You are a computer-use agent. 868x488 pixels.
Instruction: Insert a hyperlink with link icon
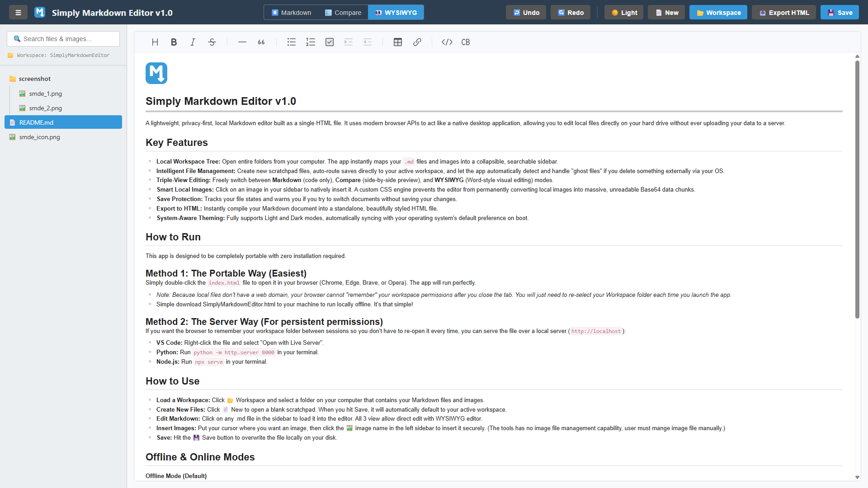(417, 42)
